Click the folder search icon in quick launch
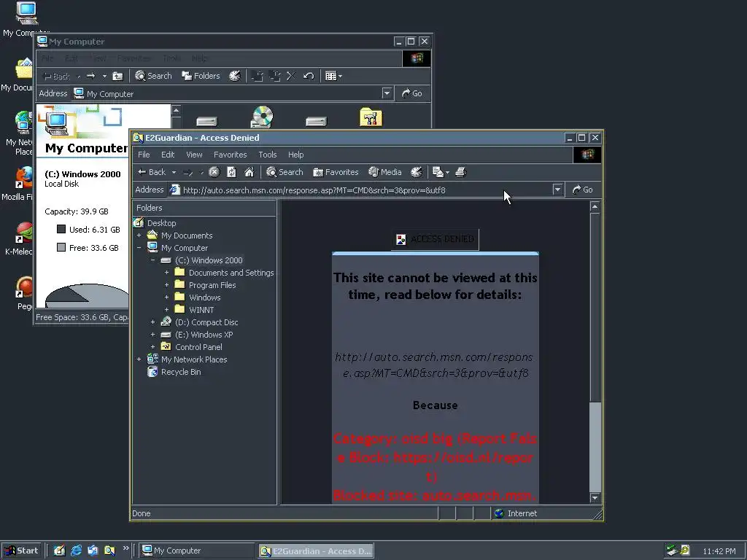747x560 pixels. pyautogui.click(x=109, y=551)
